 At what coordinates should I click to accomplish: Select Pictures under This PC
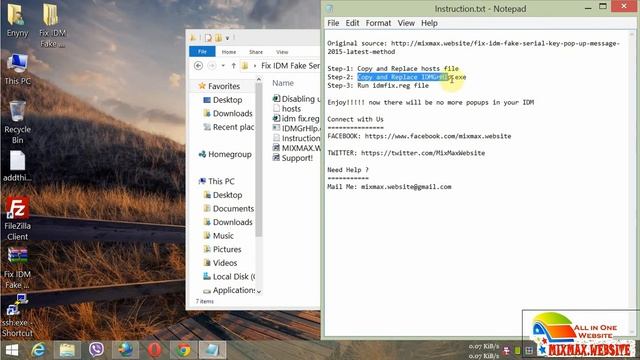(x=222, y=249)
